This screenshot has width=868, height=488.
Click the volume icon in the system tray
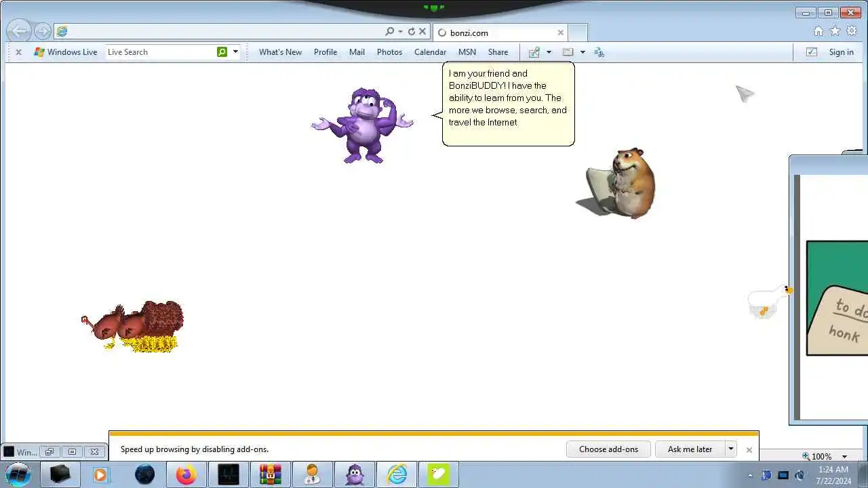tap(800, 475)
